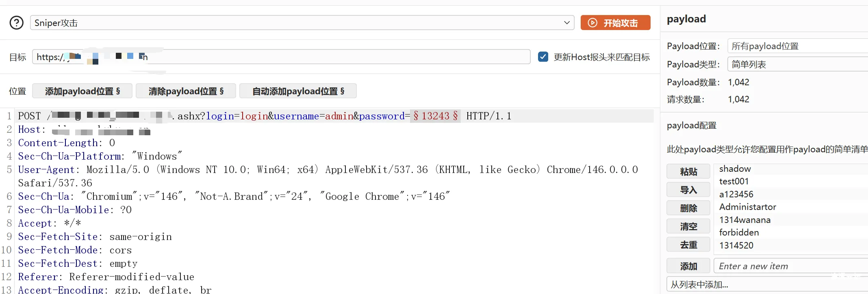The image size is (868, 294).
Task: Click the help question mark icon
Action: [17, 23]
